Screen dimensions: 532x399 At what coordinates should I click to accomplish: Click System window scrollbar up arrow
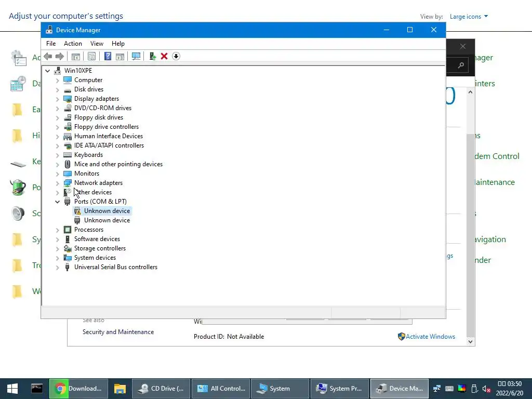tap(470, 92)
